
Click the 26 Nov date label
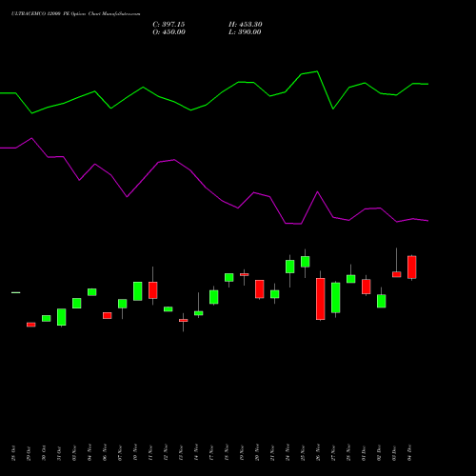coord(318,453)
